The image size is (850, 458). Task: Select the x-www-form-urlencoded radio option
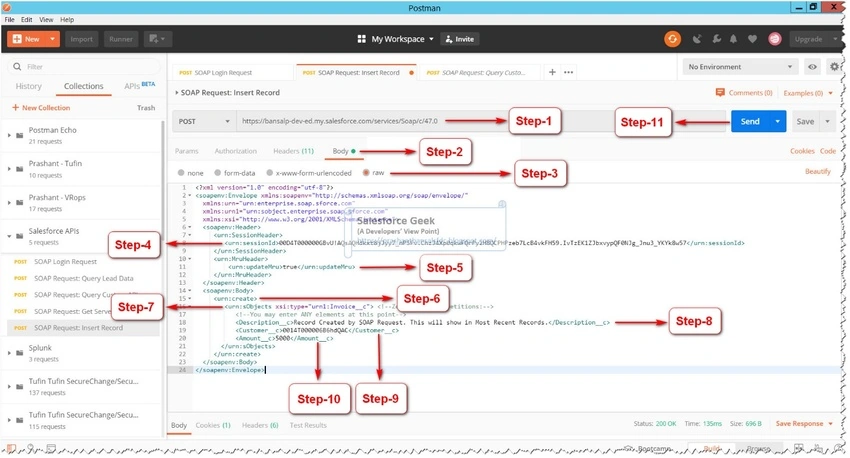coord(269,173)
